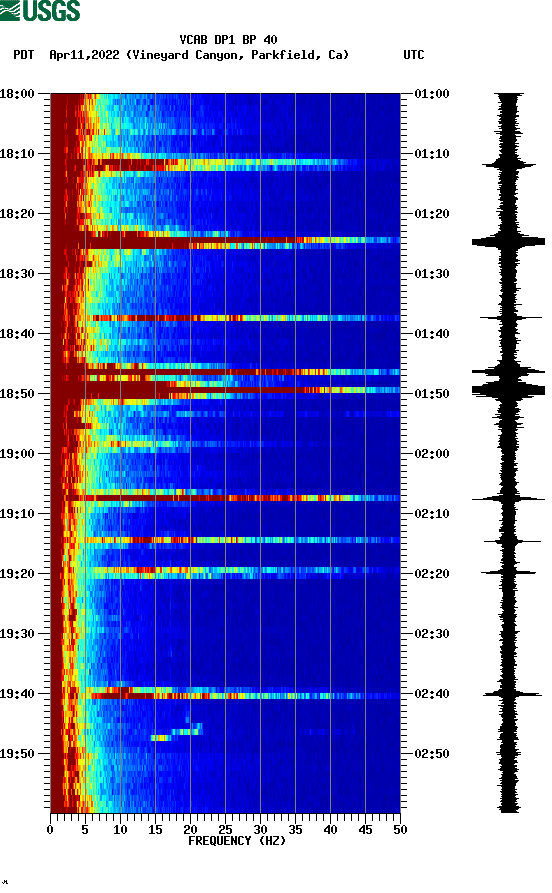Click the 01:00 UTC time label
Image resolution: width=552 pixels, height=893 pixels.
pyautogui.click(x=432, y=93)
